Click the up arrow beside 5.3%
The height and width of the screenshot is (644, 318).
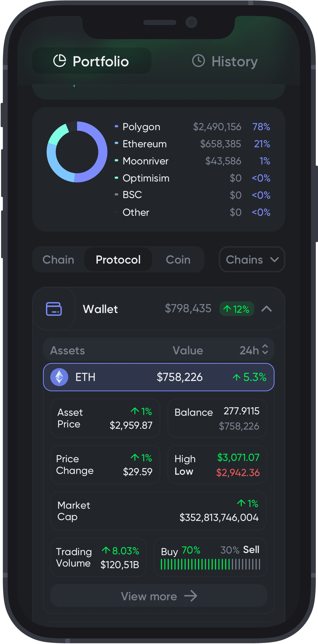point(236,377)
